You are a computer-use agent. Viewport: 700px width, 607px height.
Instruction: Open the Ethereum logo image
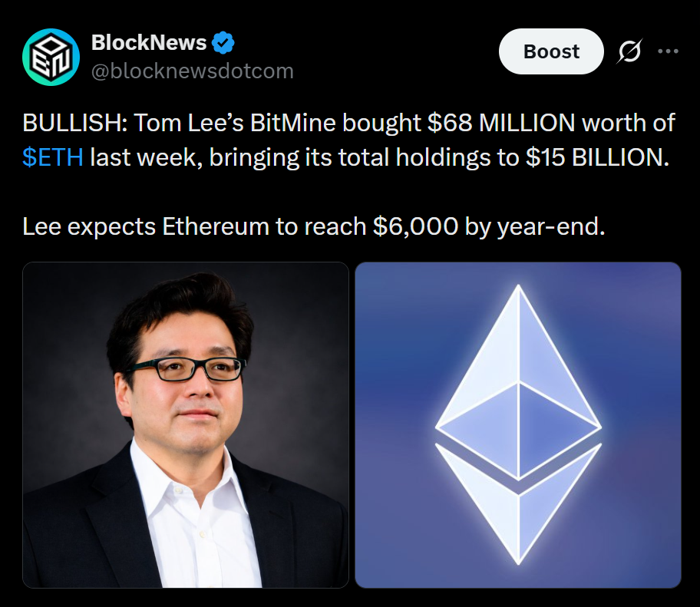518,425
